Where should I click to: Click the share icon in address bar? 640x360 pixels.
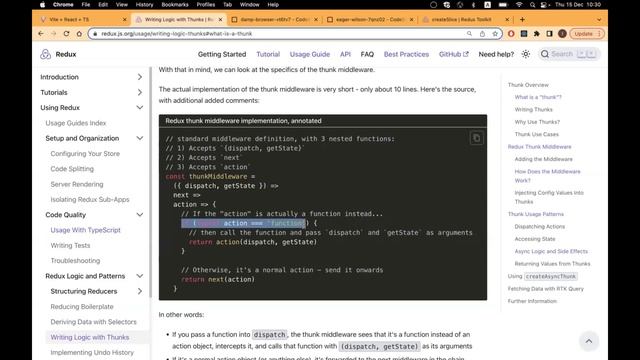coord(482,34)
